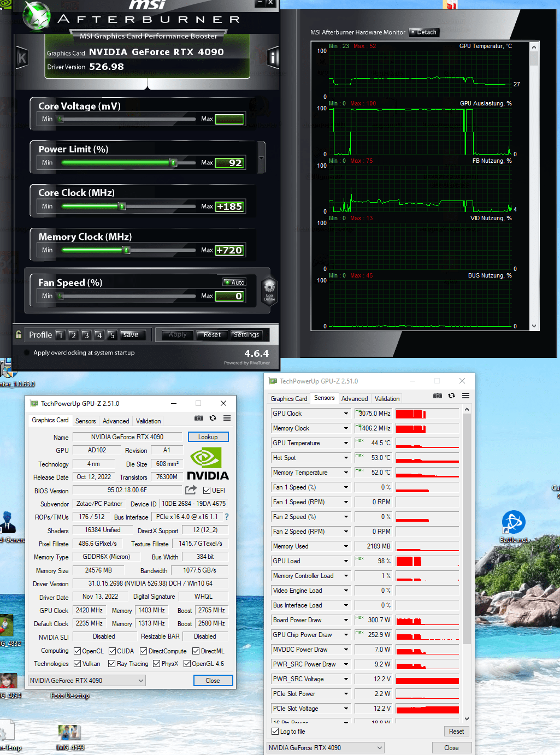Click the Memory Clock slider handle

(127, 250)
